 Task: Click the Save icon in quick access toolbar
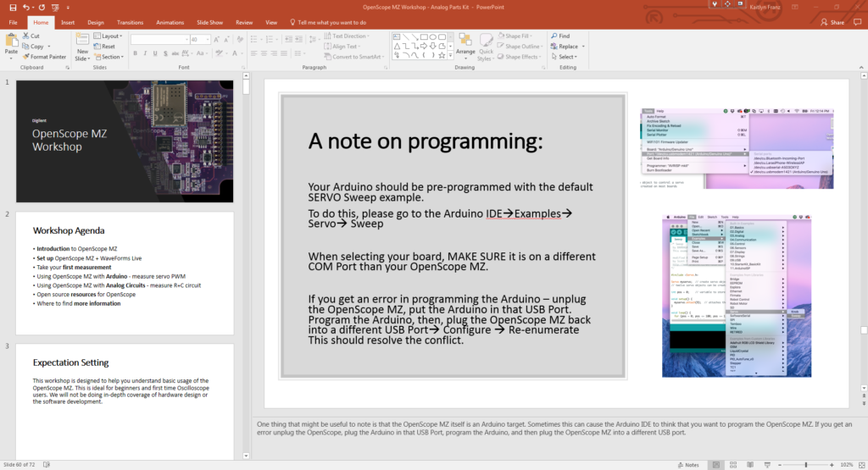point(13,7)
